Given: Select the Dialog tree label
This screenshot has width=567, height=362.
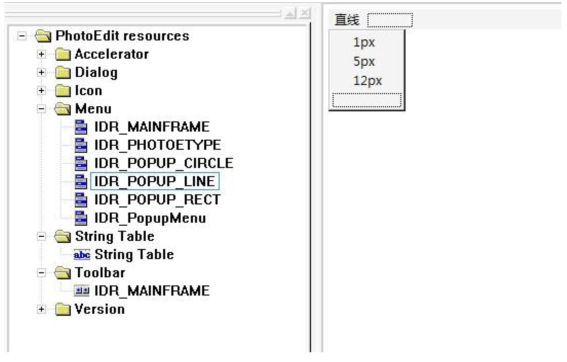Looking at the screenshot, I should click(x=96, y=72).
